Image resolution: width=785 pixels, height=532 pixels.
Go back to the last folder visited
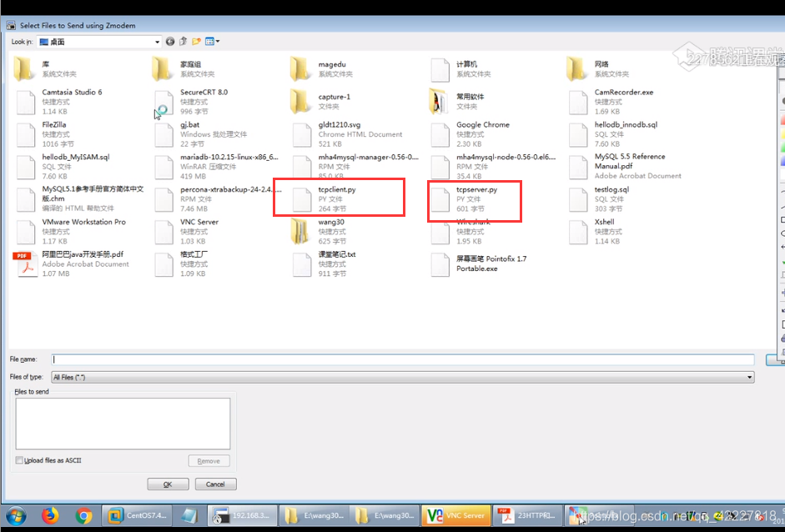170,42
